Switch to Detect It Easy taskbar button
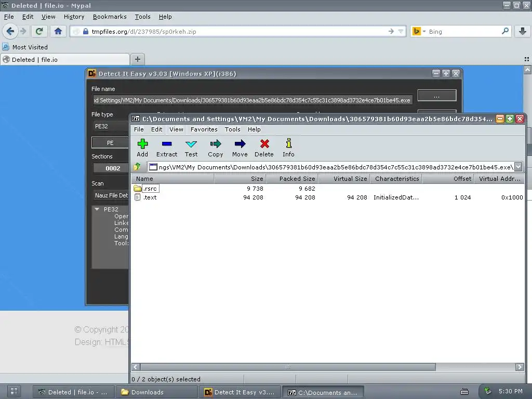Screen dimensions: 532x399 [x=240, y=392]
